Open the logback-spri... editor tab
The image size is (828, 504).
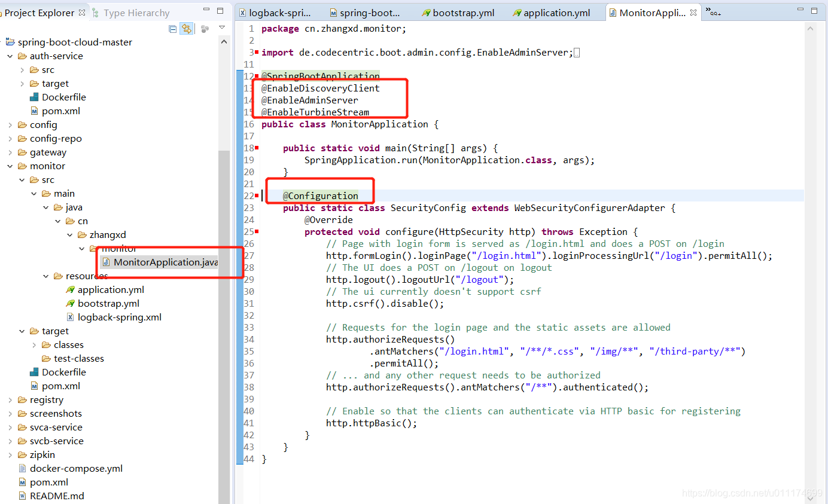275,13
